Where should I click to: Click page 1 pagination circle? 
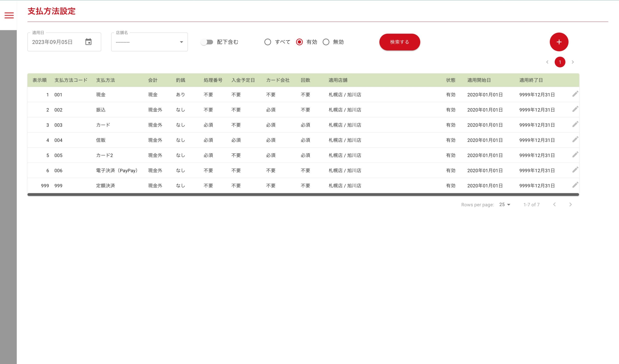pos(560,62)
